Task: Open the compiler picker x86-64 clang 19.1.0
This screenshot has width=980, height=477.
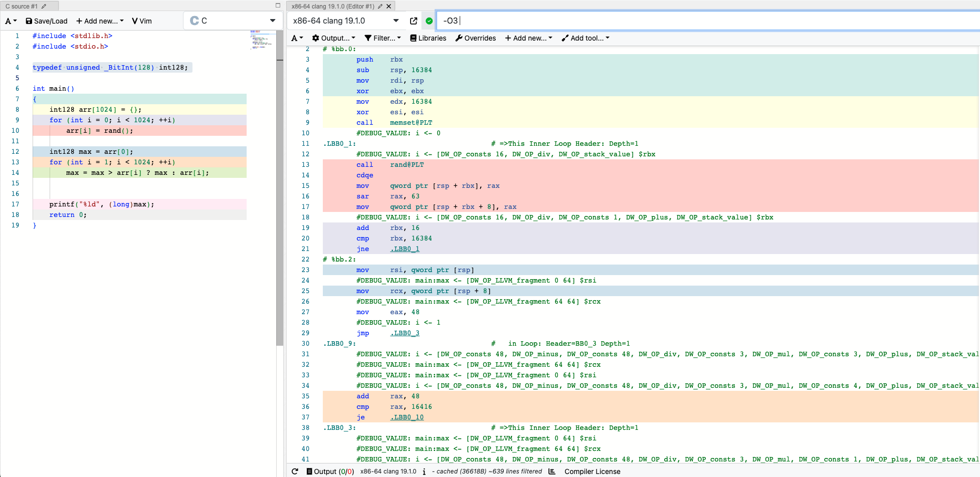Action: pos(346,21)
